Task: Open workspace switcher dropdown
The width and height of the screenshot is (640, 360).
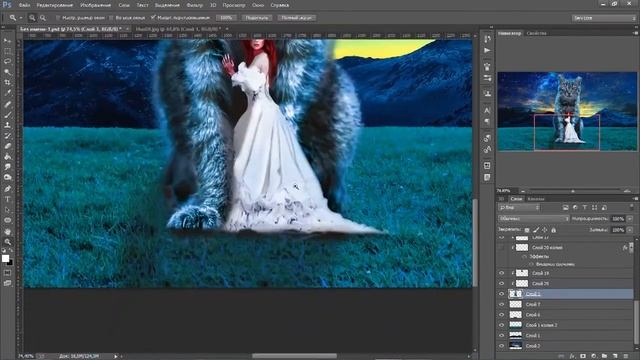Action: coord(603,18)
